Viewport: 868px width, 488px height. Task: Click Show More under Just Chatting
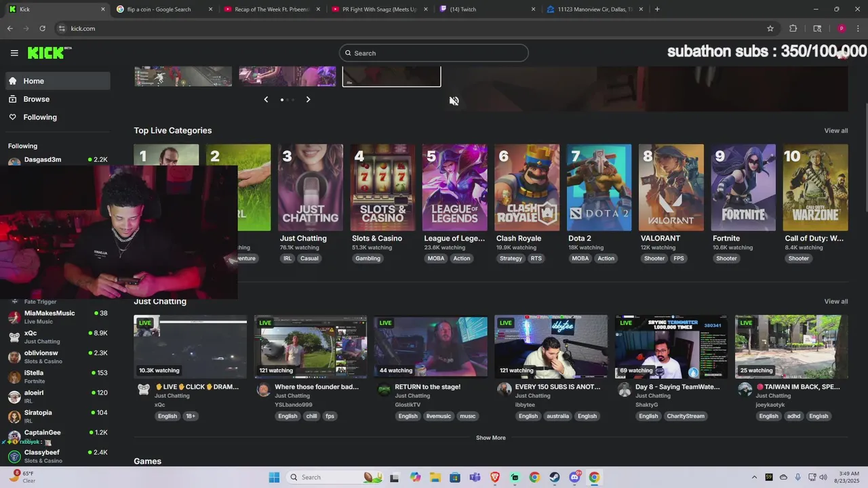click(x=490, y=438)
